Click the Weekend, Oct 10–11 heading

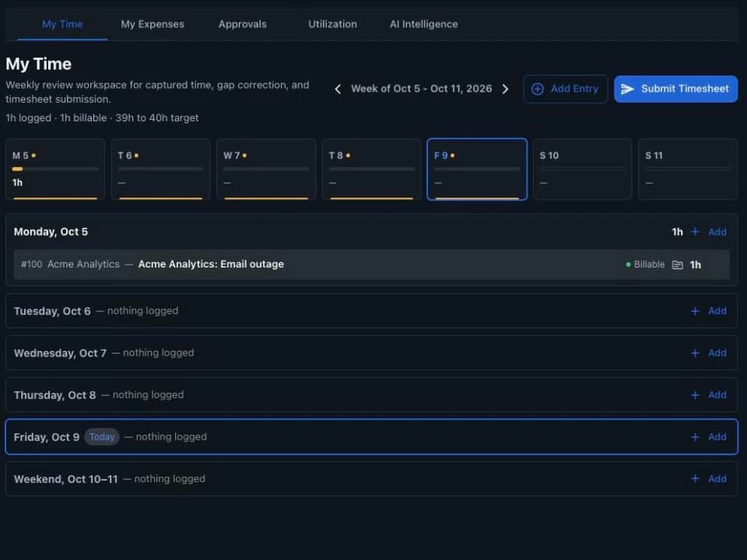pos(65,479)
